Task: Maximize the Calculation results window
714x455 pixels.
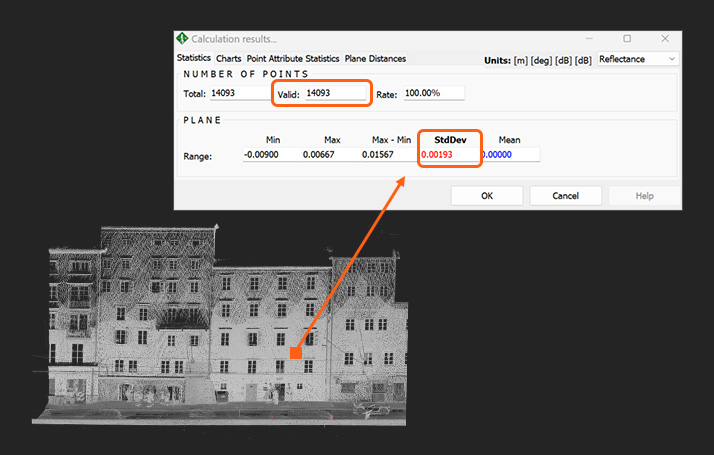Action: click(x=627, y=39)
